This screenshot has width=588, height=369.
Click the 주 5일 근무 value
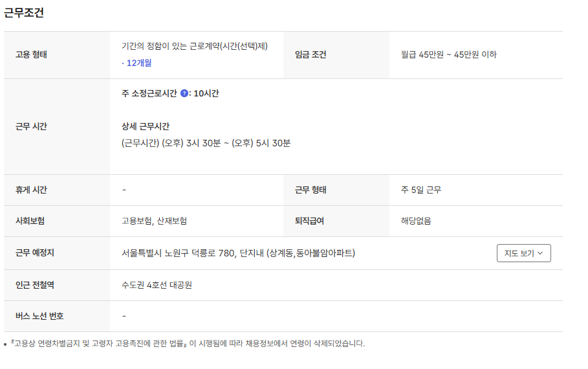click(421, 190)
